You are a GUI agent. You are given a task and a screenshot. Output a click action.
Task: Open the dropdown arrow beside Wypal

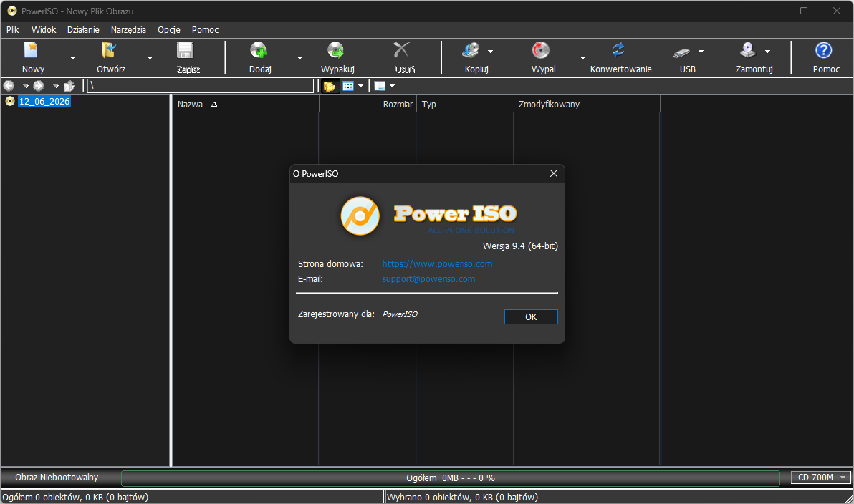[582, 58]
